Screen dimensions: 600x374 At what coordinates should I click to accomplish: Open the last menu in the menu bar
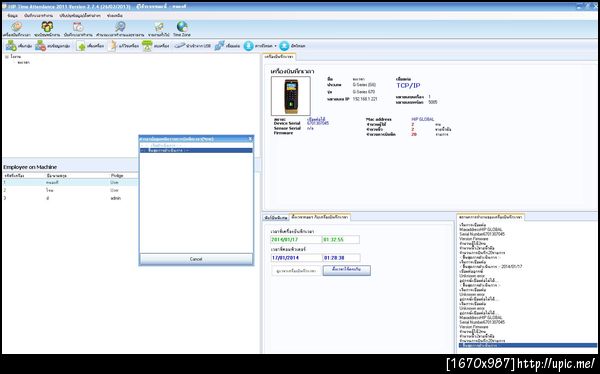115,16
